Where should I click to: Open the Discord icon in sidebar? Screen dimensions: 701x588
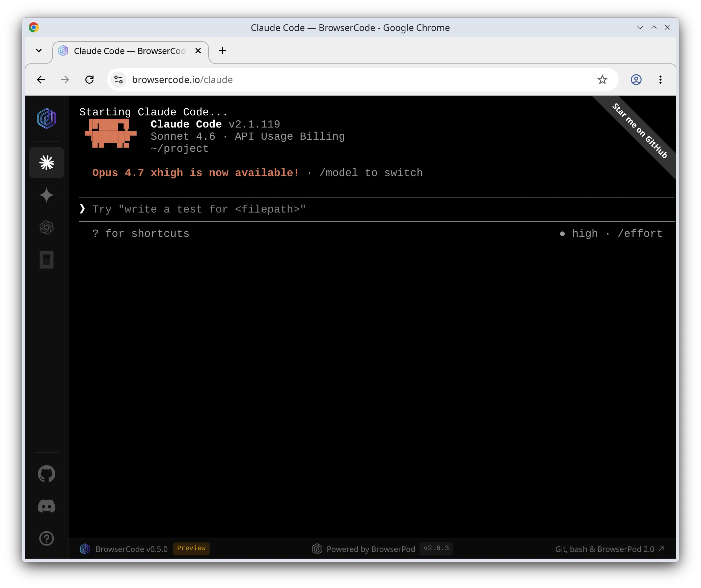[47, 506]
